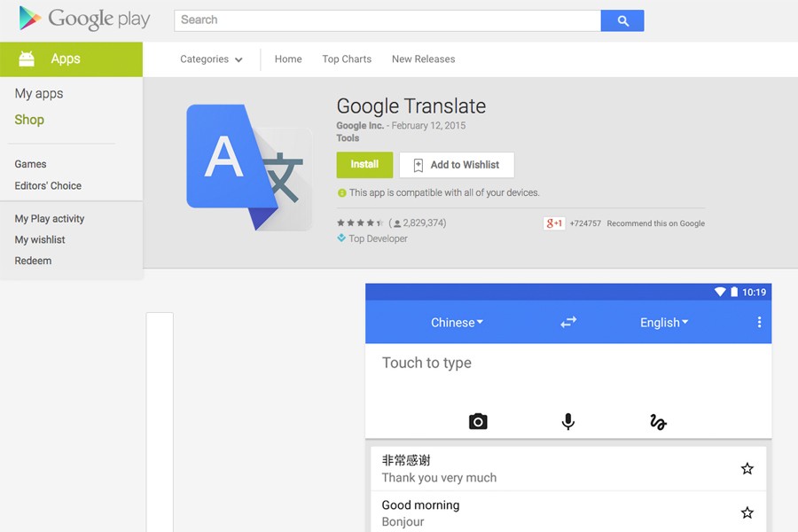The height and width of the screenshot is (532, 798).
Task: Click the green Install button
Action: [364, 165]
